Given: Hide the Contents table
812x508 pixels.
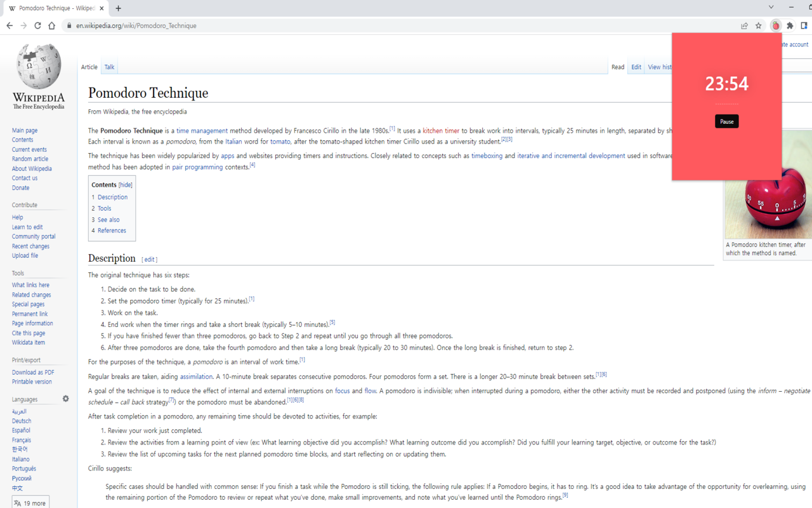Looking at the screenshot, I should pyautogui.click(x=126, y=185).
